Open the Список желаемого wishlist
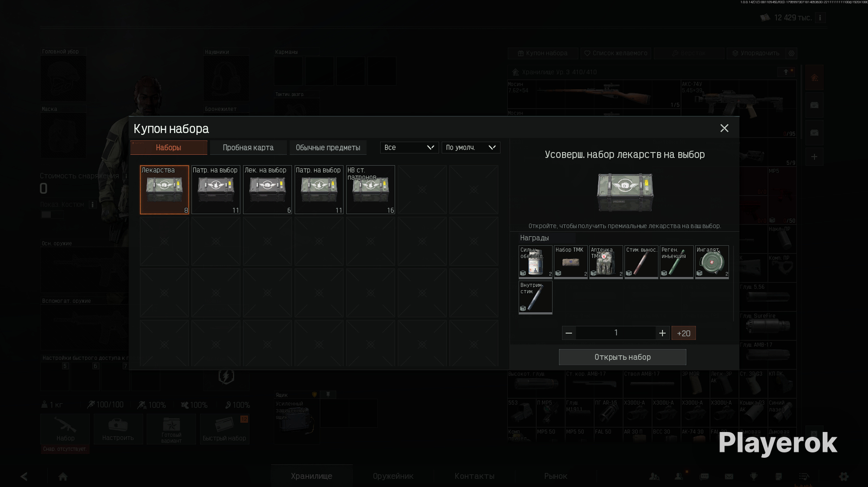This screenshot has height=487, width=868. [616, 53]
